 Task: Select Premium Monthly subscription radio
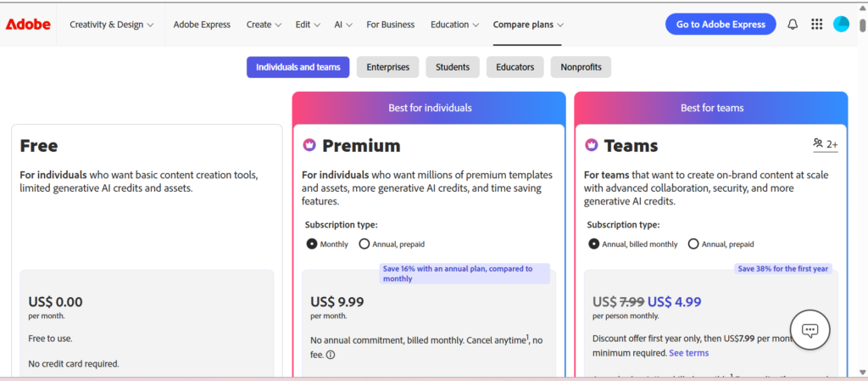[312, 244]
